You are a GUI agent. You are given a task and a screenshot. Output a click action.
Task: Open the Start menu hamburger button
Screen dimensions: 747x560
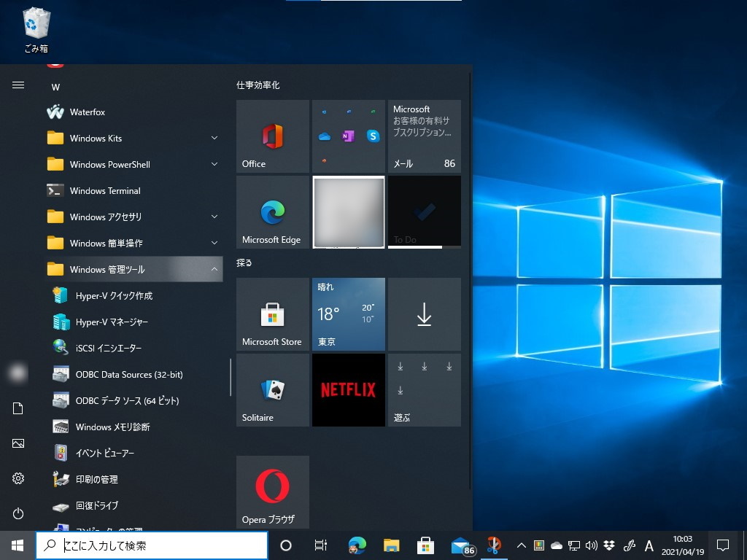pos(18,84)
